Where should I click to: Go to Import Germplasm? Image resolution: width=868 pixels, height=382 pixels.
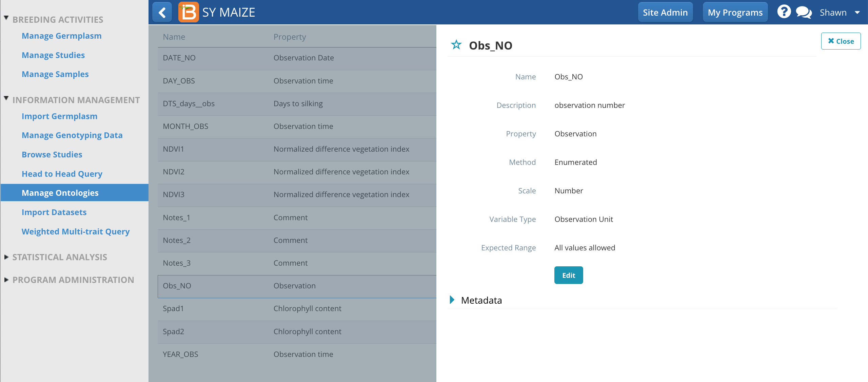click(60, 116)
